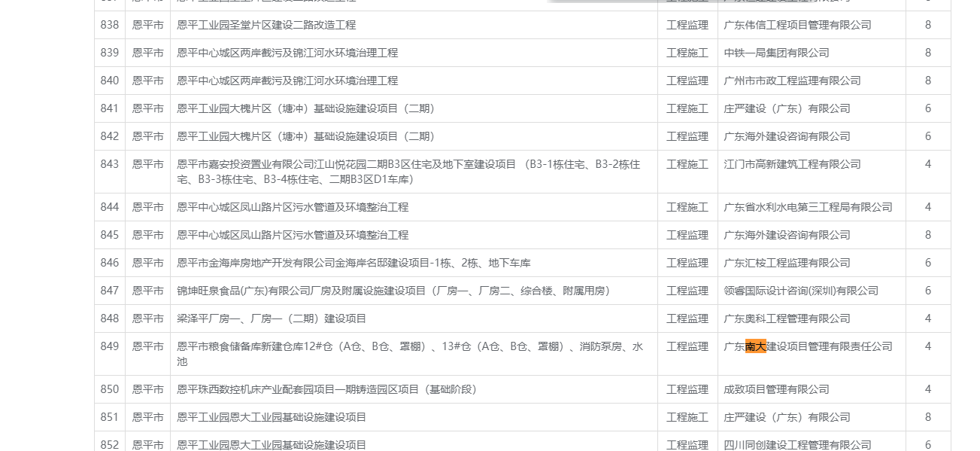Select 金海岸名邸建设项目 project text
The height and width of the screenshot is (451, 980).
point(353,263)
